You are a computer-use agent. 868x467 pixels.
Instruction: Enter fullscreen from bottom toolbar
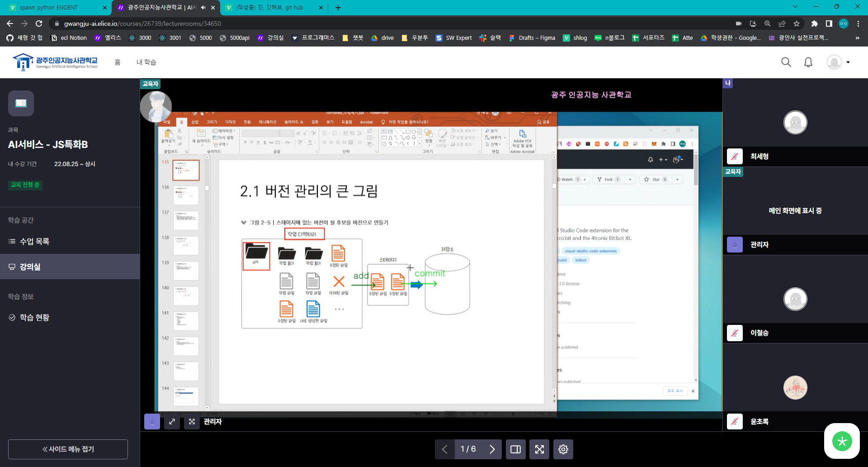click(x=539, y=449)
